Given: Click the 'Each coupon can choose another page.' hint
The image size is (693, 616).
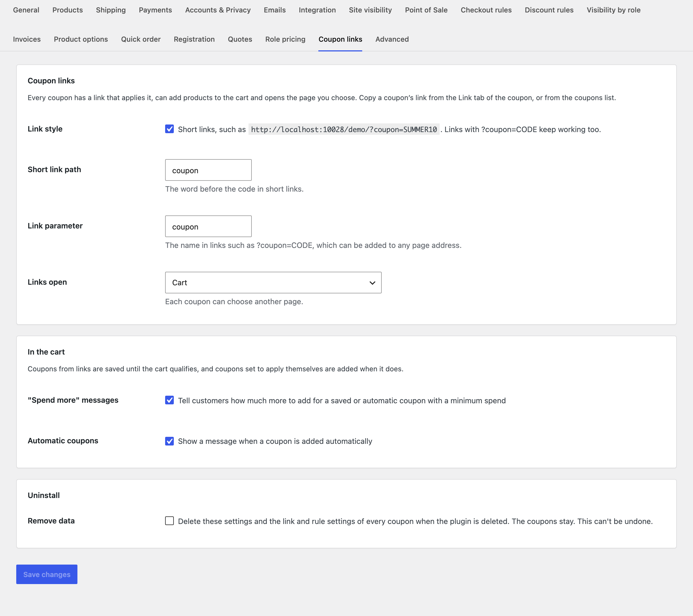Looking at the screenshot, I should click(234, 302).
